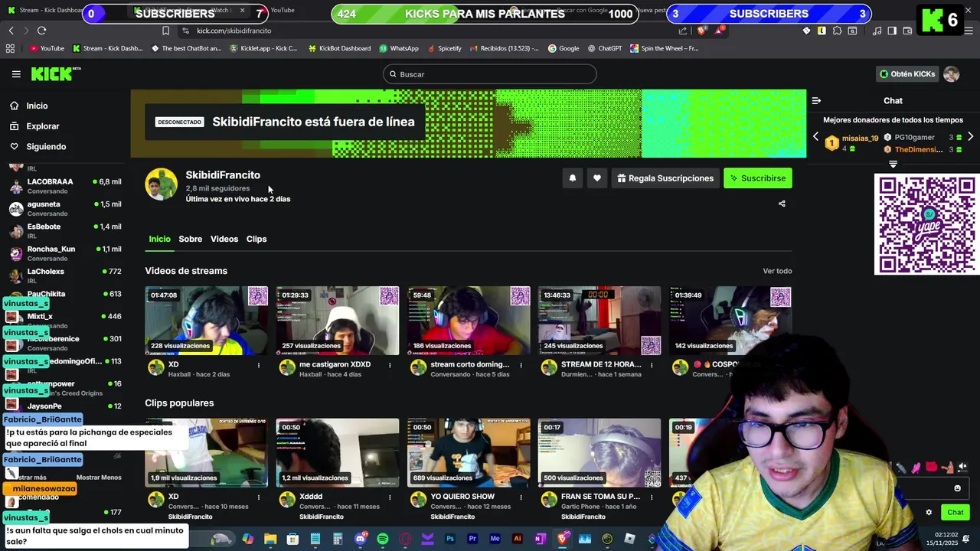
Task: Click Regala Suscripciones button
Action: pyautogui.click(x=665, y=178)
